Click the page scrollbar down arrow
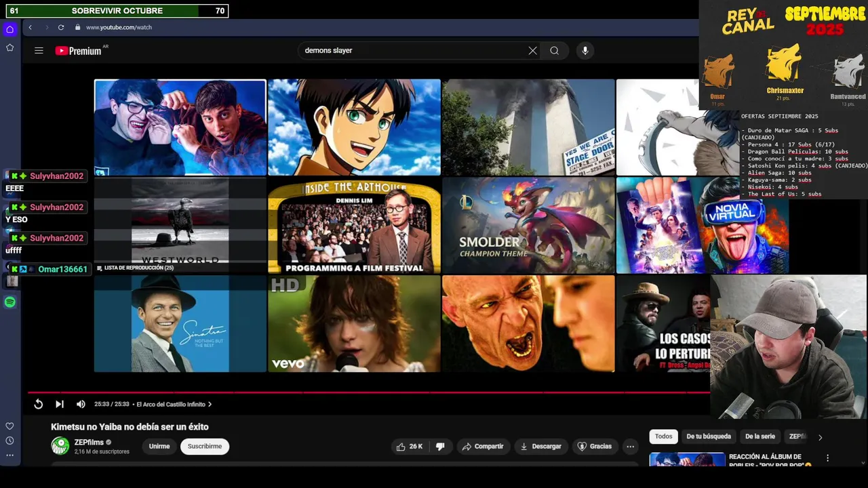This screenshot has height=488, width=868. click(863, 463)
